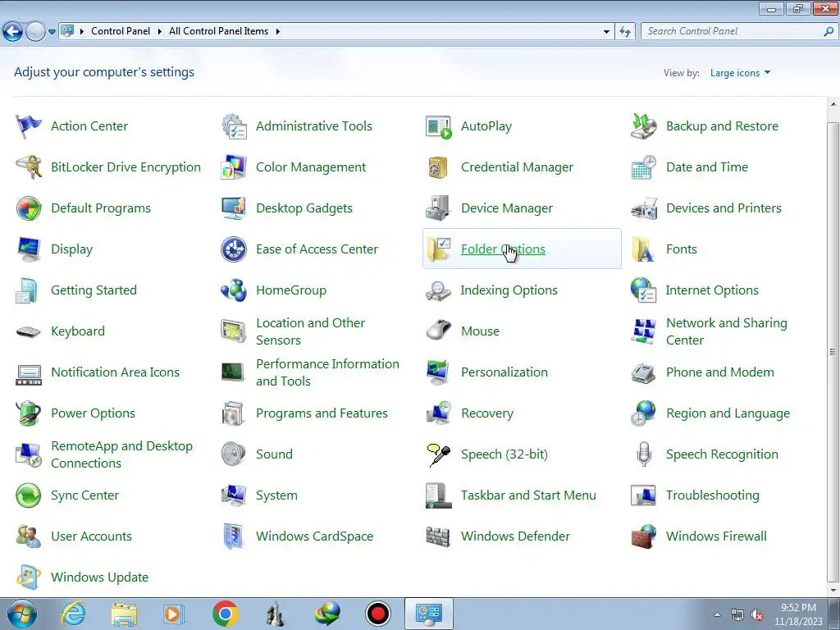Open the Region and Language link
840x630 pixels.
click(x=728, y=413)
